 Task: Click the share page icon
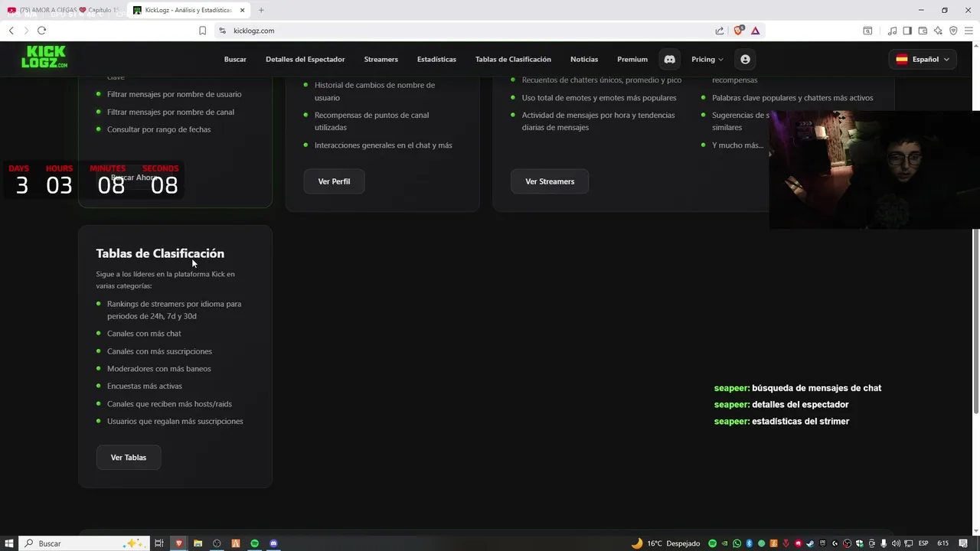point(720,31)
